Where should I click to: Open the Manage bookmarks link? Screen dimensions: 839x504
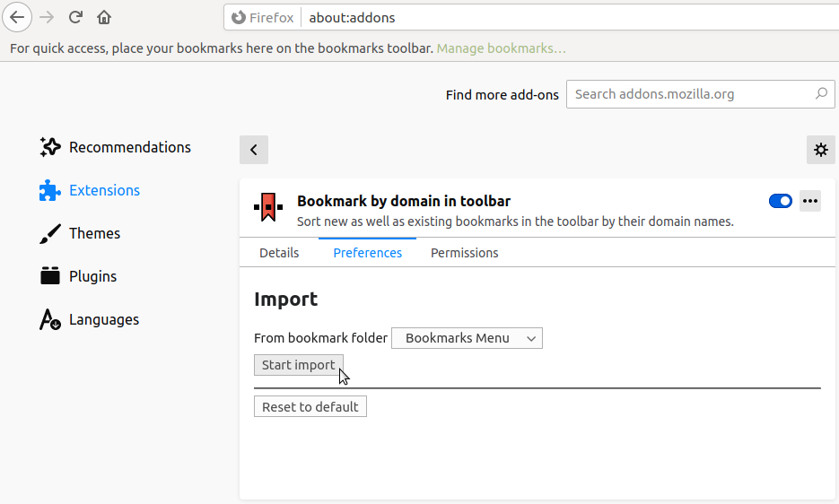[x=501, y=48]
